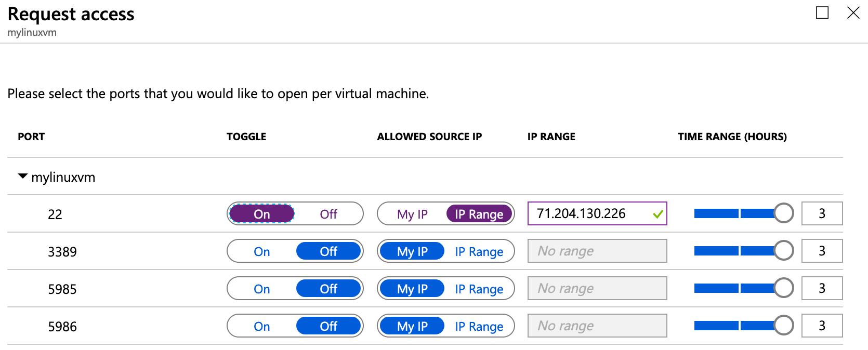Close the Request access panel

coord(853,12)
